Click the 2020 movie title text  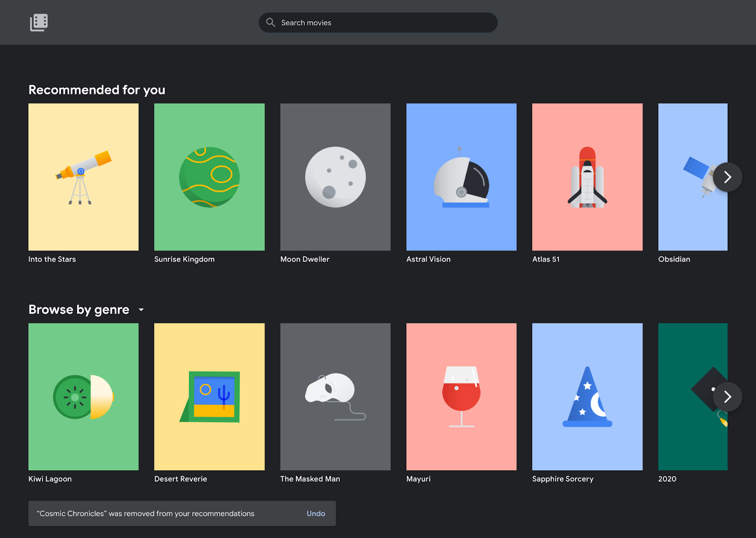667,479
